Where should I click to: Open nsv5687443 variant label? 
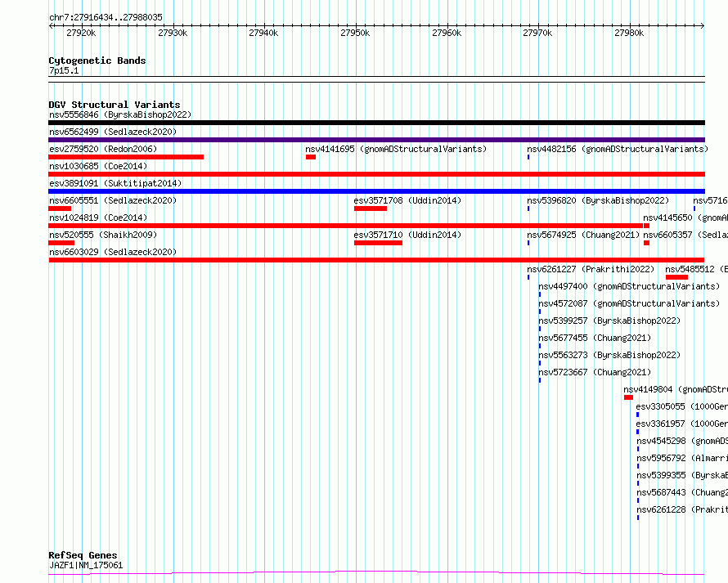coord(682,492)
